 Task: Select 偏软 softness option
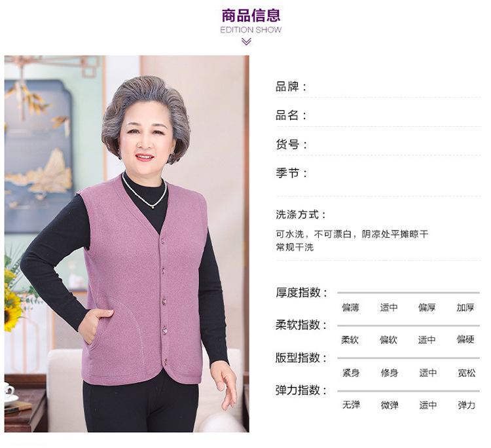click(388, 340)
